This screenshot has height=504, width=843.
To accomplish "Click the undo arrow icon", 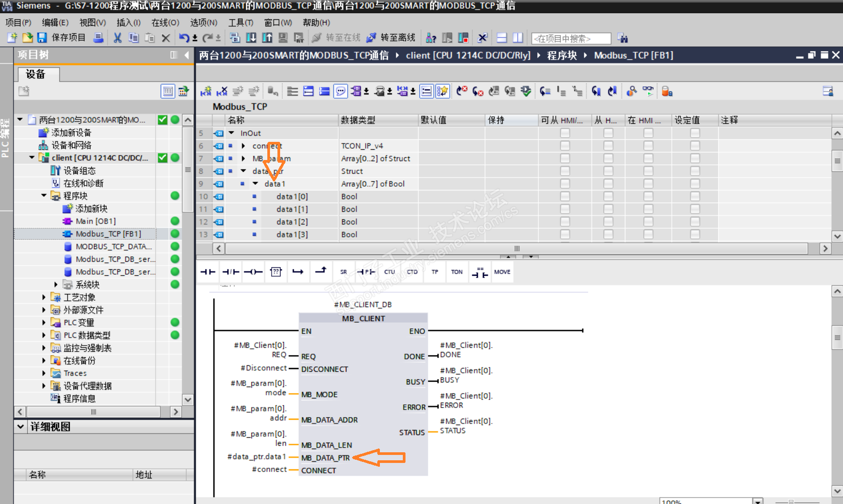I will click(x=184, y=38).
